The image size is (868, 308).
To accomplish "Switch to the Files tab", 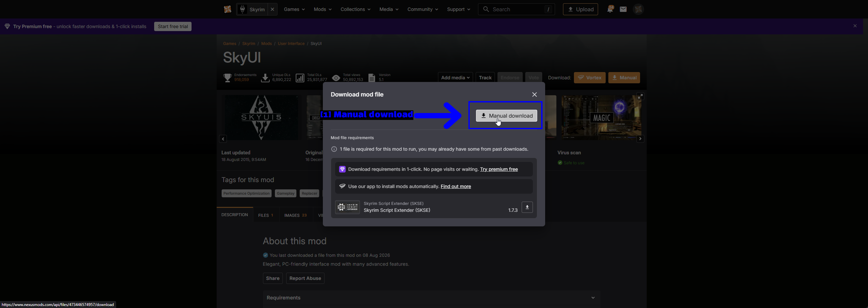I will [x=266, y=215].
